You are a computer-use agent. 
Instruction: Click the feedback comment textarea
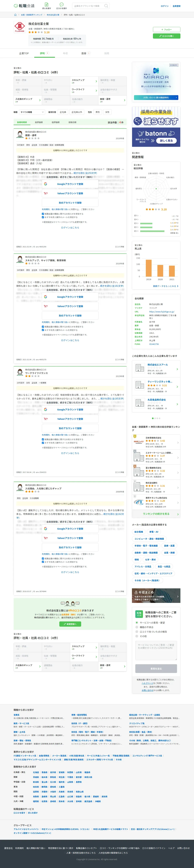pos(156,651)
